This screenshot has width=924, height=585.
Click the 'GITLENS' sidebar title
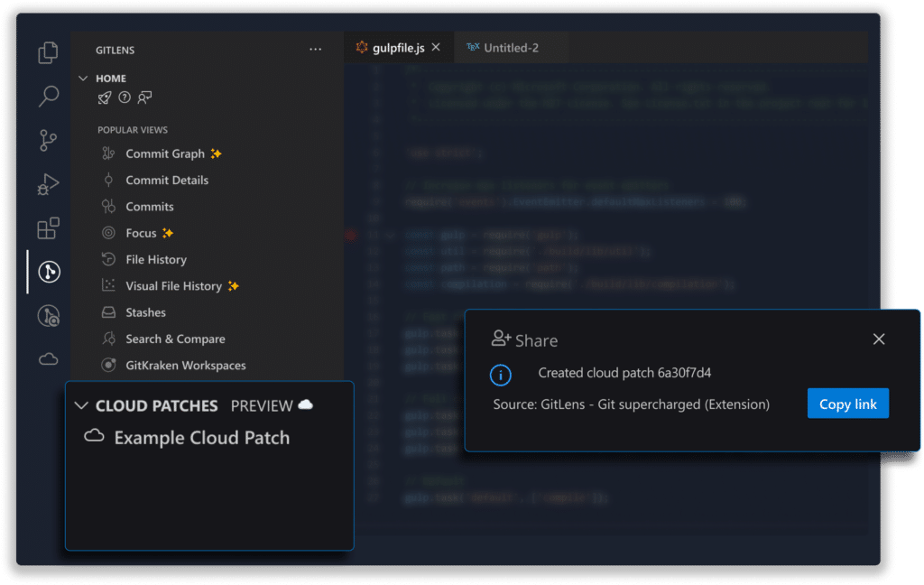tap(115, 51)
